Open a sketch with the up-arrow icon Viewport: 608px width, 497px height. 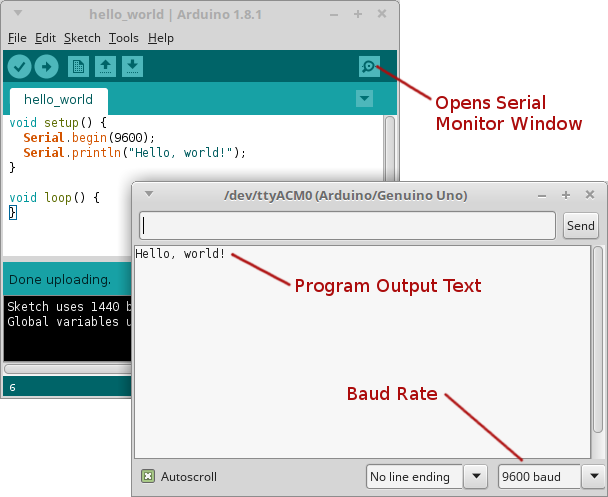point(105,67)
